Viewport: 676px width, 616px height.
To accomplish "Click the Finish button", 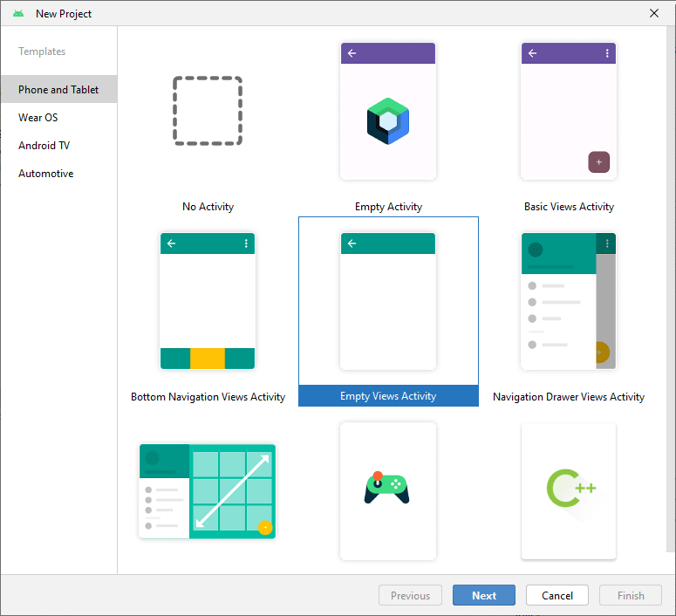I will (x=631, y=595).
